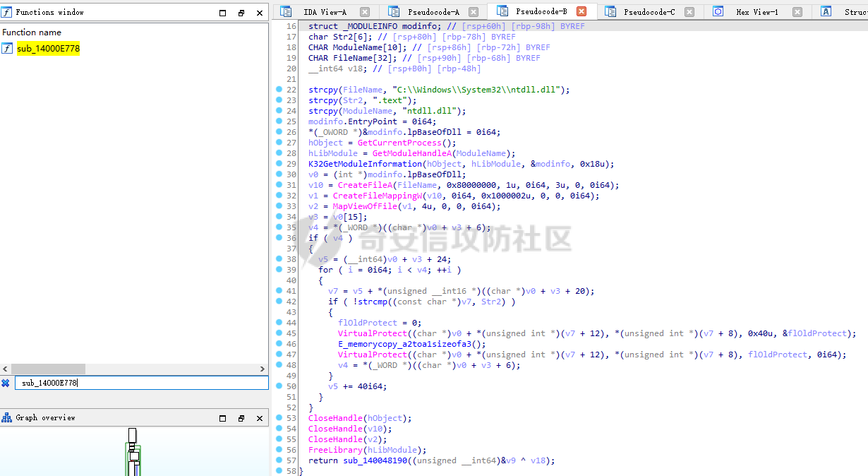868x476 pixels.
Task: Click the Hex View-1 tab icon
Action: point(718,11)
